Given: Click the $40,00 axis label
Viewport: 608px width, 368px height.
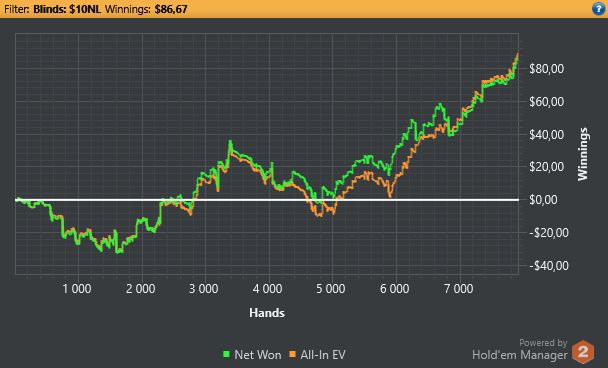Looking at the screenshot, I should [x=546, y=135].
